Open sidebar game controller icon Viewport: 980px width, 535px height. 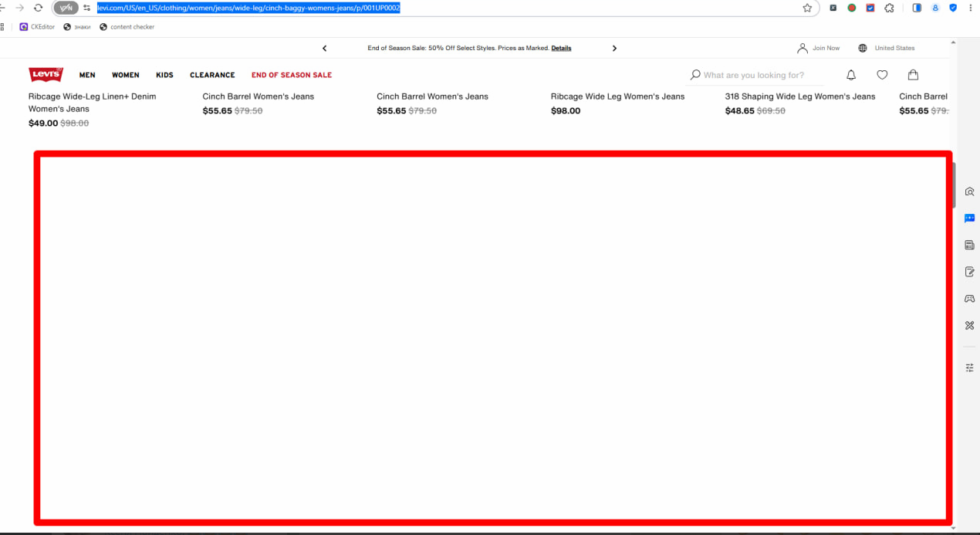970,299
